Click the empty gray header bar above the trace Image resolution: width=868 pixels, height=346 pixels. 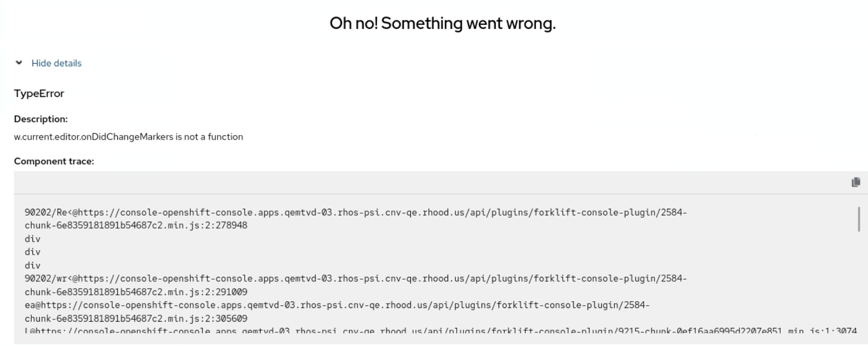click(x=431, y=182)
